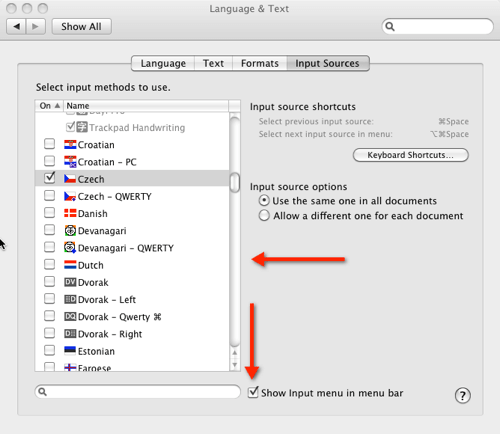The image size is (500, 434).
Task: Click the Trackpad Handwriting icon
Action: point(82,127)
